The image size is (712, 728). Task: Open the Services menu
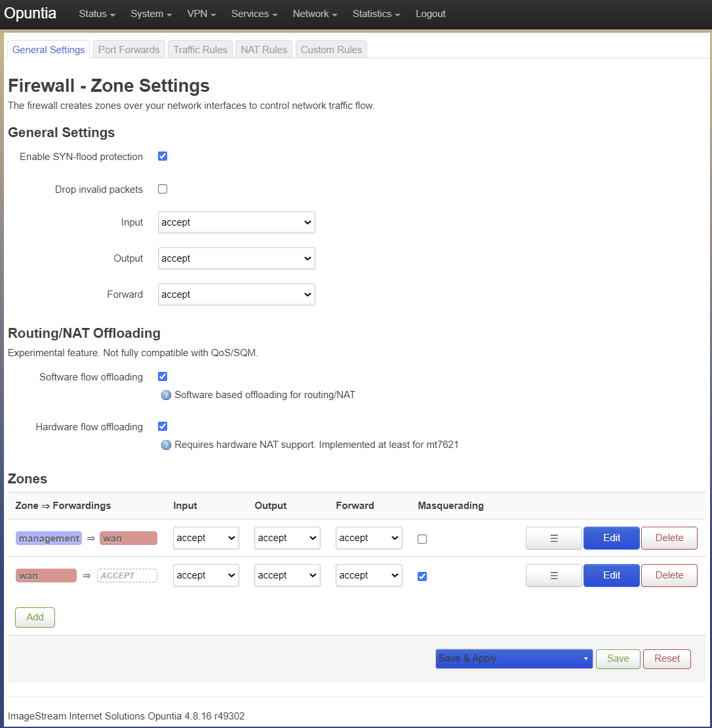[254, 14]
